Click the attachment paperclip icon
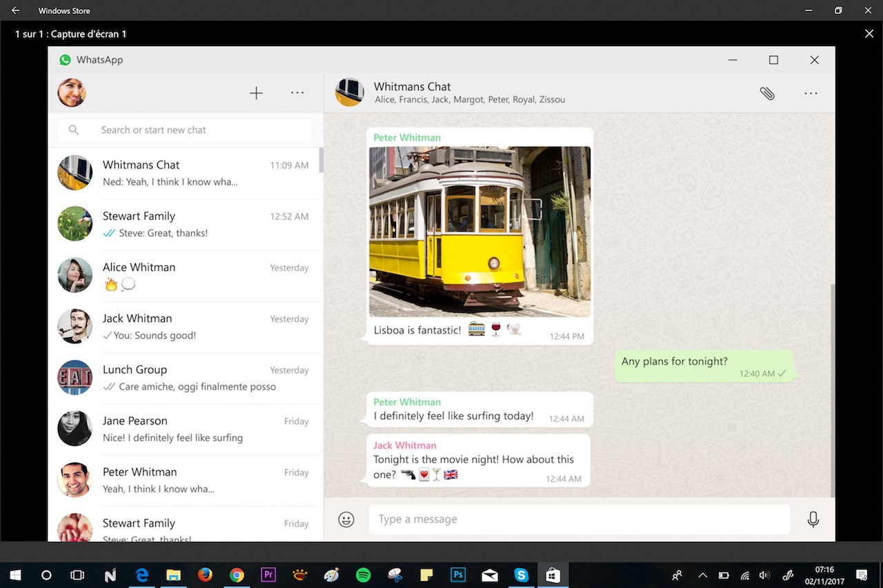Viewport: 883px width, 588px height. (x=767, y=93)
